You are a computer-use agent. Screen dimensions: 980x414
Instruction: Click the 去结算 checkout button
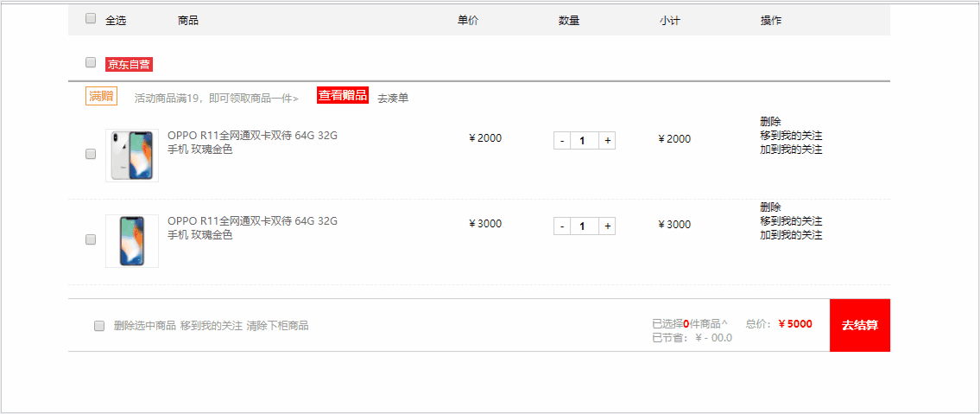(860, 325)
